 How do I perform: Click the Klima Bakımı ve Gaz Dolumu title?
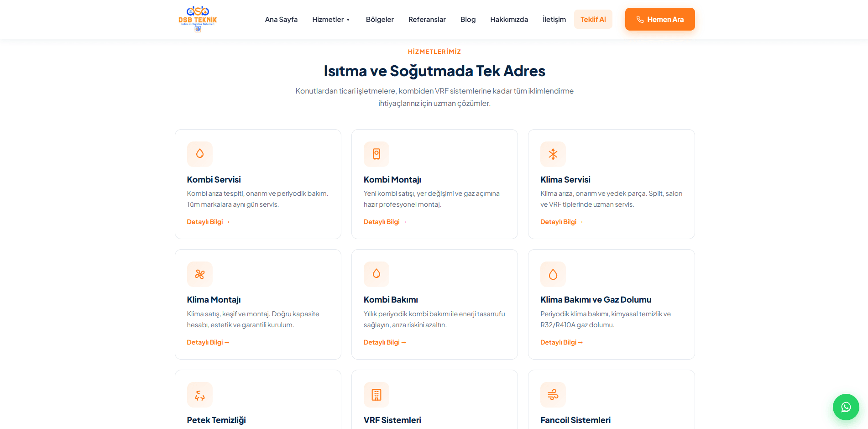[596, 300]
